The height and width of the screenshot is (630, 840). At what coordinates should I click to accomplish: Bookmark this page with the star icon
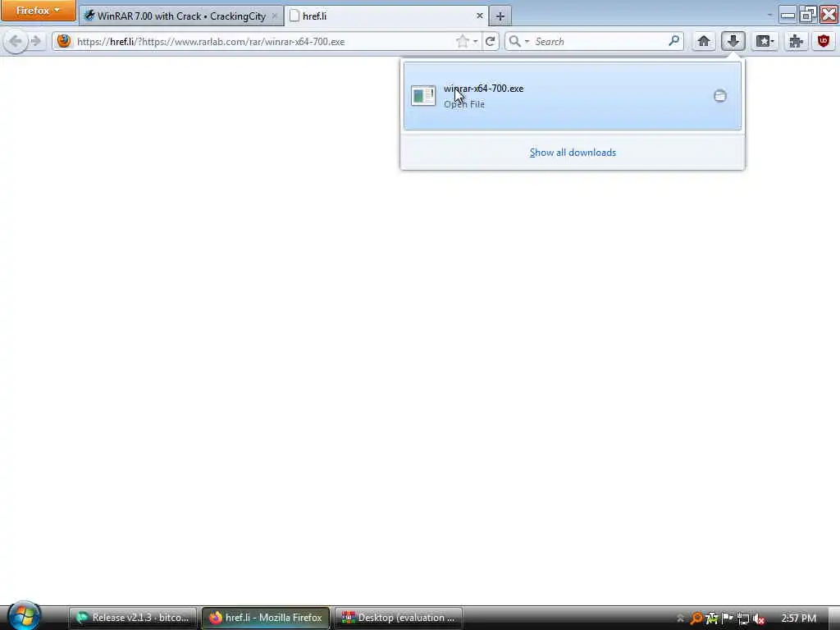[x=462, y=41]
